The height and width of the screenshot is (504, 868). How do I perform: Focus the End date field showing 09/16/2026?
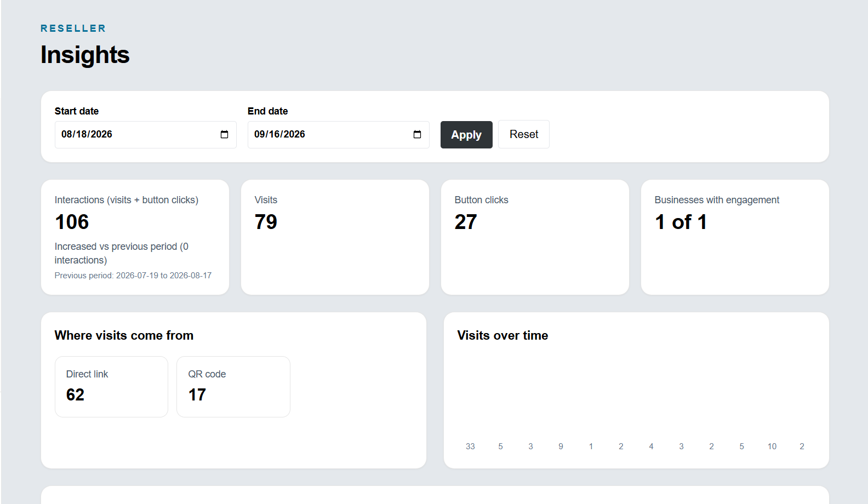click(339, 135)
